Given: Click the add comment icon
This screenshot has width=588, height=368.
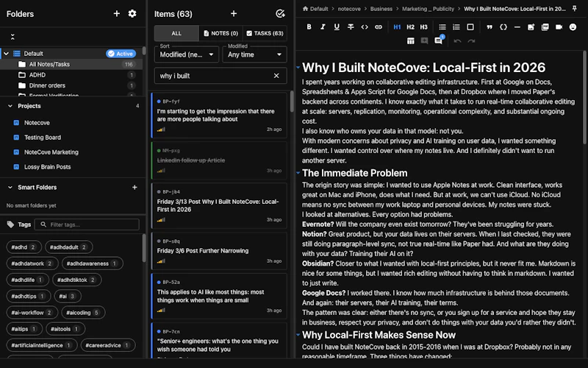Looking at the screenshot, I should (x=425, y=40).
